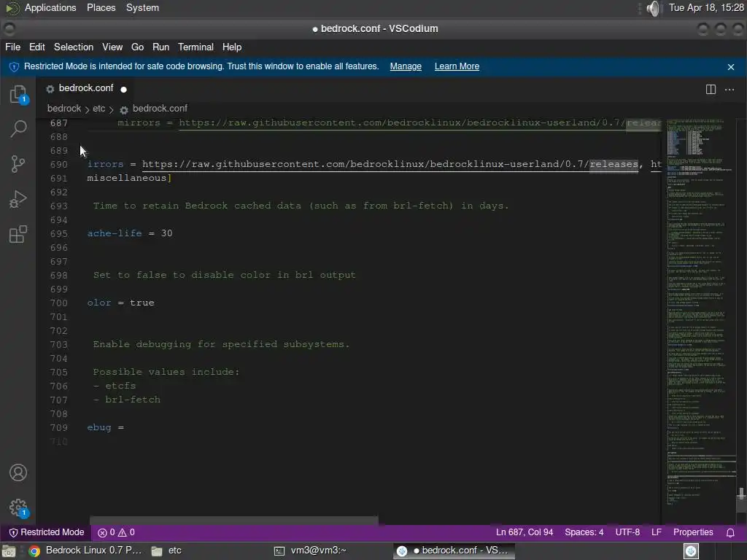Click the text miscellaneous] on line 691
Image resolution: width=747 pixels, height=560 pixels.
click(129, 178)
